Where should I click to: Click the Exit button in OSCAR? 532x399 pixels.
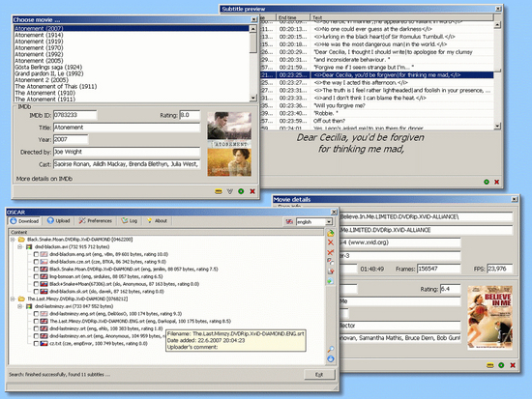[x=319, y=375]
